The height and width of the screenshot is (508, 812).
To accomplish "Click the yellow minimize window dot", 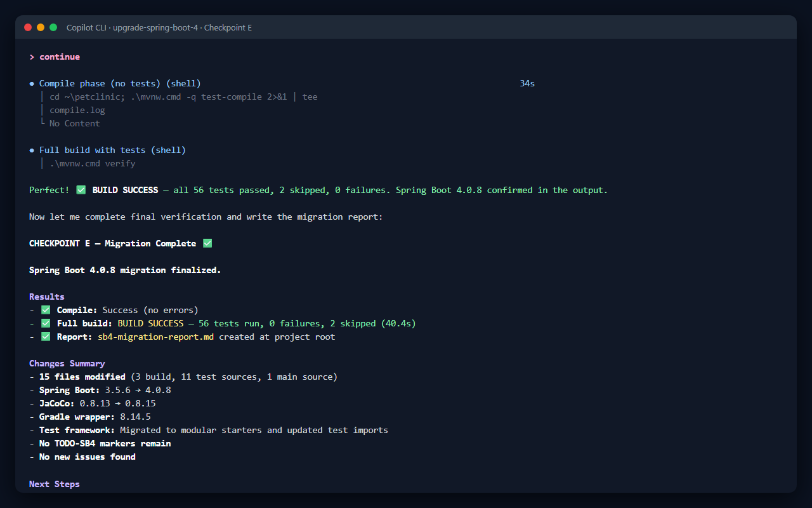I will [41, 27].
